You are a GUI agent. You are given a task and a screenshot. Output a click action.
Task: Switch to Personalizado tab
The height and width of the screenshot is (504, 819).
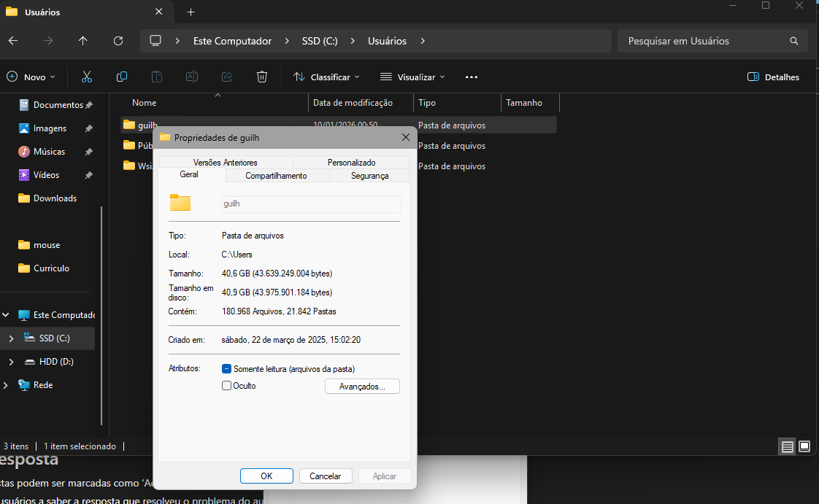tap(352, 162)
